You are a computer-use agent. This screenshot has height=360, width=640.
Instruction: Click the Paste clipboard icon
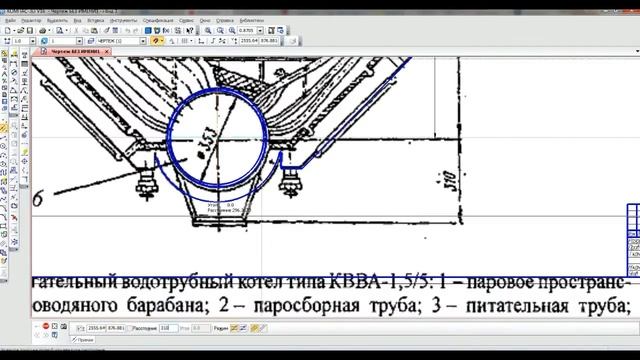click(94, 31)
